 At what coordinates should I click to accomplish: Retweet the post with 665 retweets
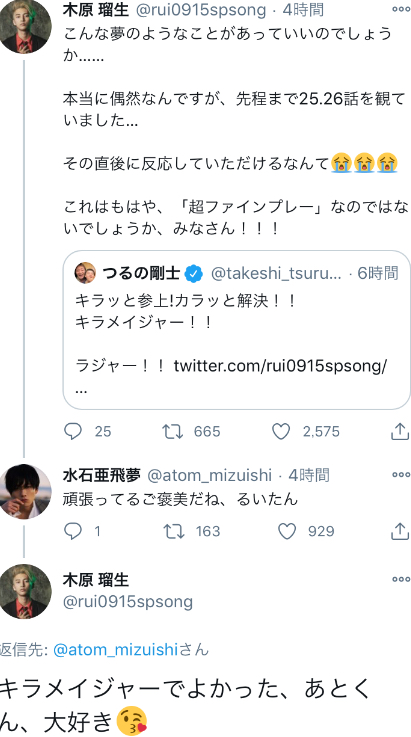(173, 431)
